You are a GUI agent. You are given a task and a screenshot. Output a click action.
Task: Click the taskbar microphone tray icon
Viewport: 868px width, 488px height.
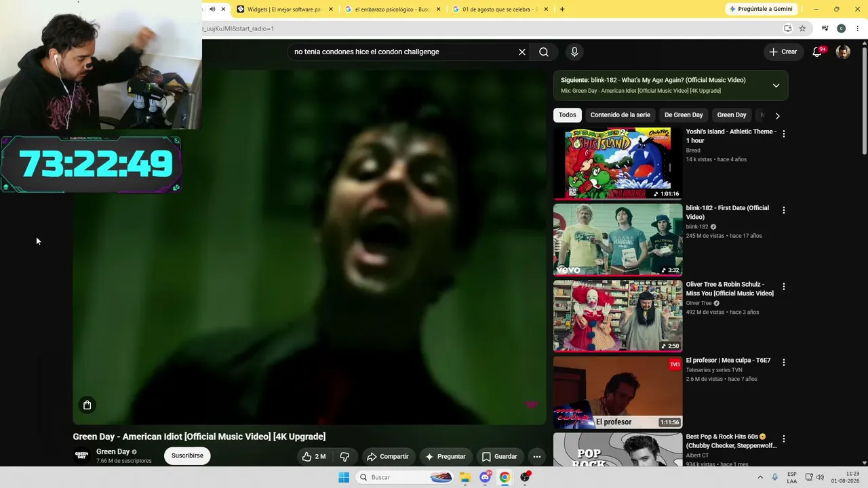[774, 477]
